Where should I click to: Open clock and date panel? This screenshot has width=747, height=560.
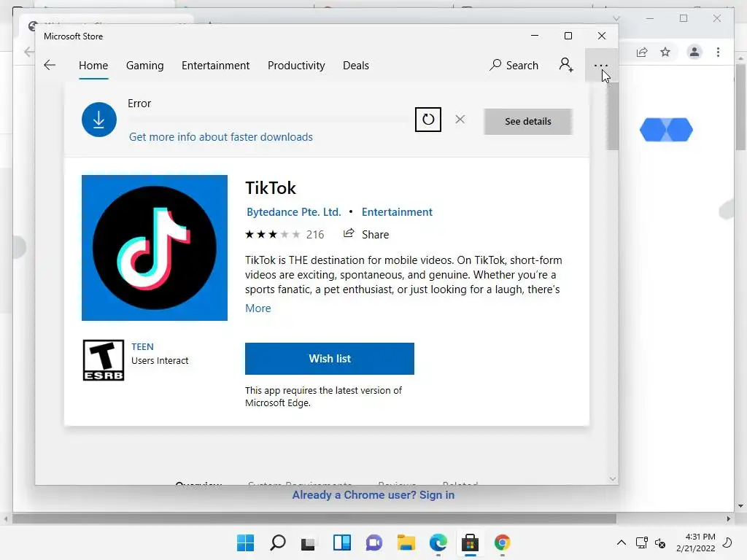point(695,542)
